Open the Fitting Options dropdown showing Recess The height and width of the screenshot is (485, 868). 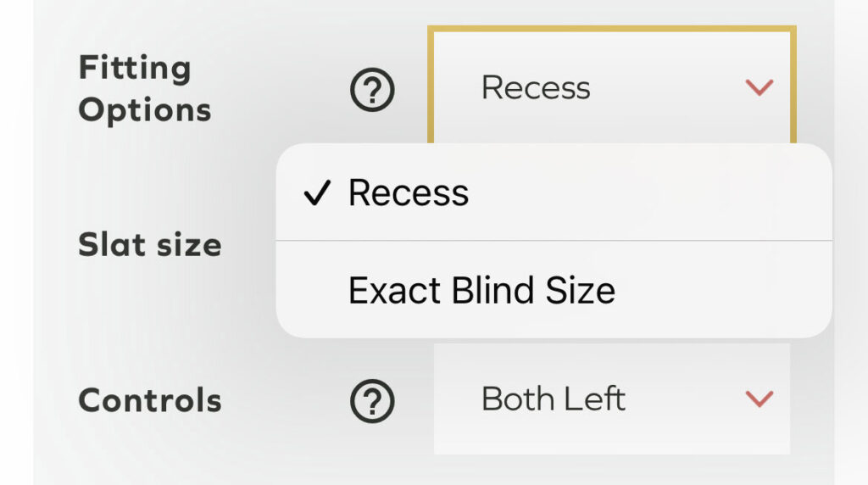coord(610,87)
